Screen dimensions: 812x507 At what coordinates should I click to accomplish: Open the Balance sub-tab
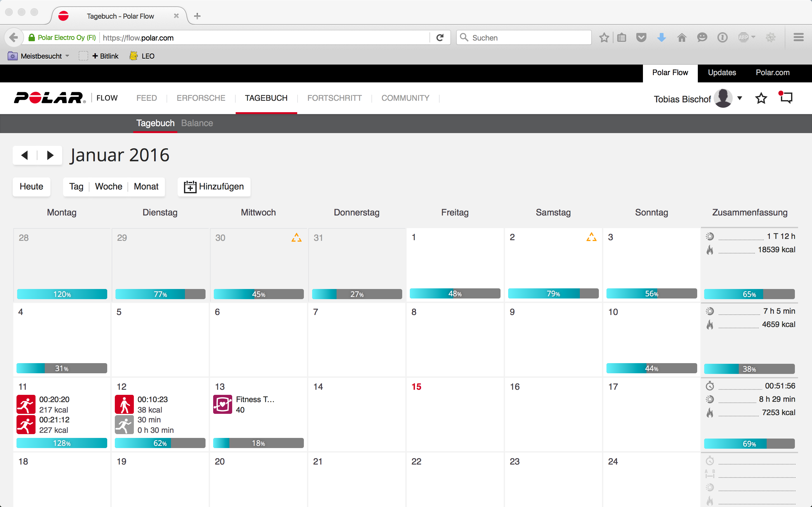(x=197, y=123)
